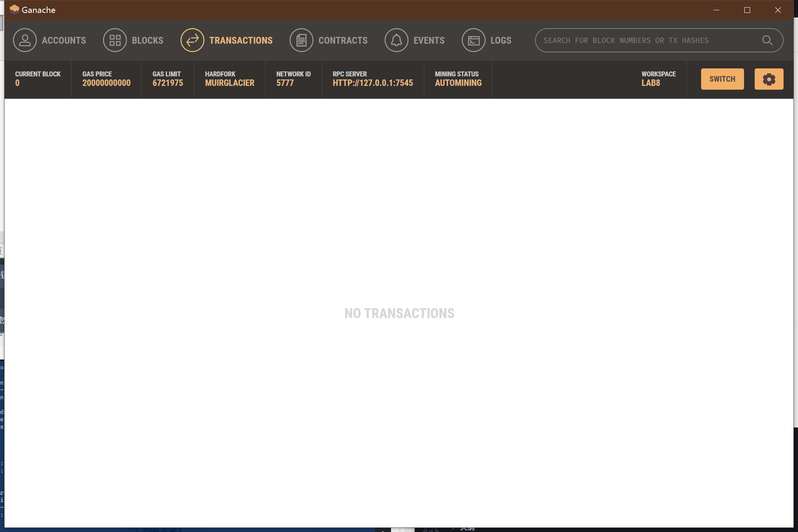Click the Blocks grid icon
Image resolution: width=798 pixels, height=532 pixels.
click(x=115, y=40)
